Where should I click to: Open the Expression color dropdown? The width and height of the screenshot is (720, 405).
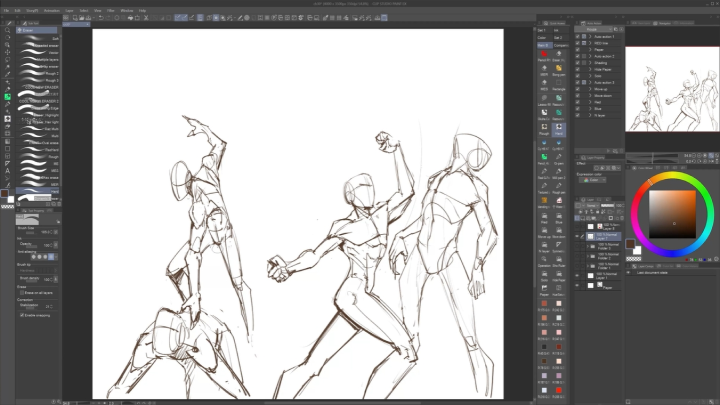click(592, 180)
